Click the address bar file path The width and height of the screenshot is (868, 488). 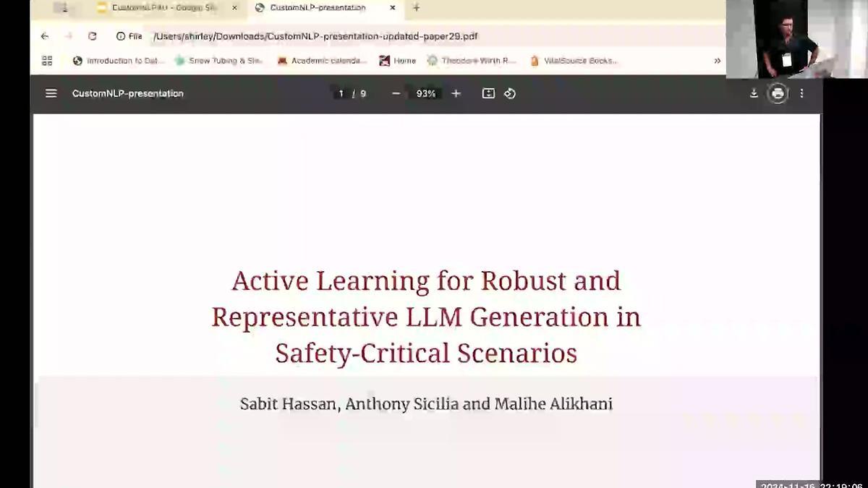click(315, 36)
